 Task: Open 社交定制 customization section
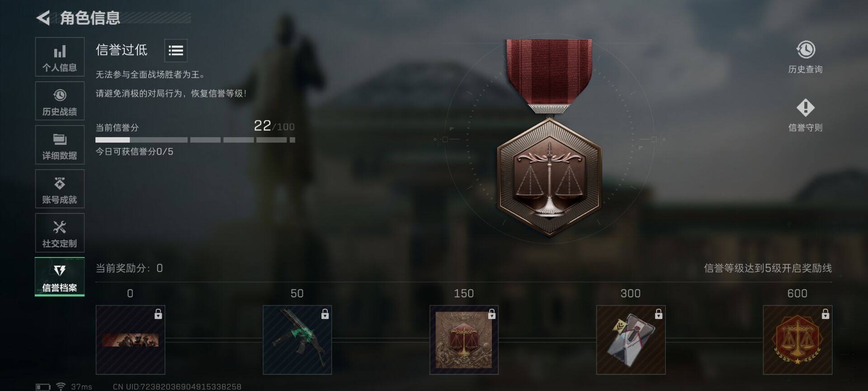(x=60, y=233)
